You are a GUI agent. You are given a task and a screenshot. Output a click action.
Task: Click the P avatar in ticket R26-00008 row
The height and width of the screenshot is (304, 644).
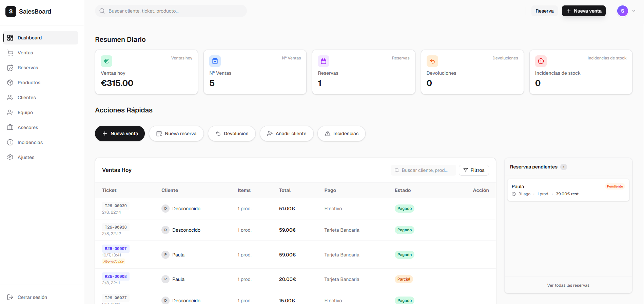165,279
